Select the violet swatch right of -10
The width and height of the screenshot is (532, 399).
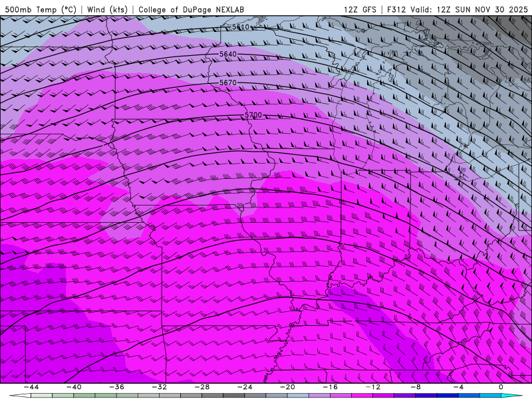click(405, 396)
